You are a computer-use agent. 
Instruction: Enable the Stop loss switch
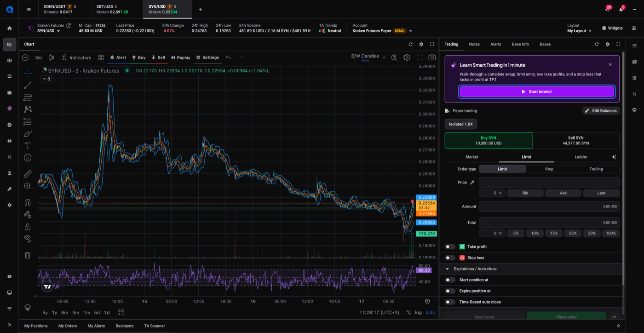pos(450,258)
